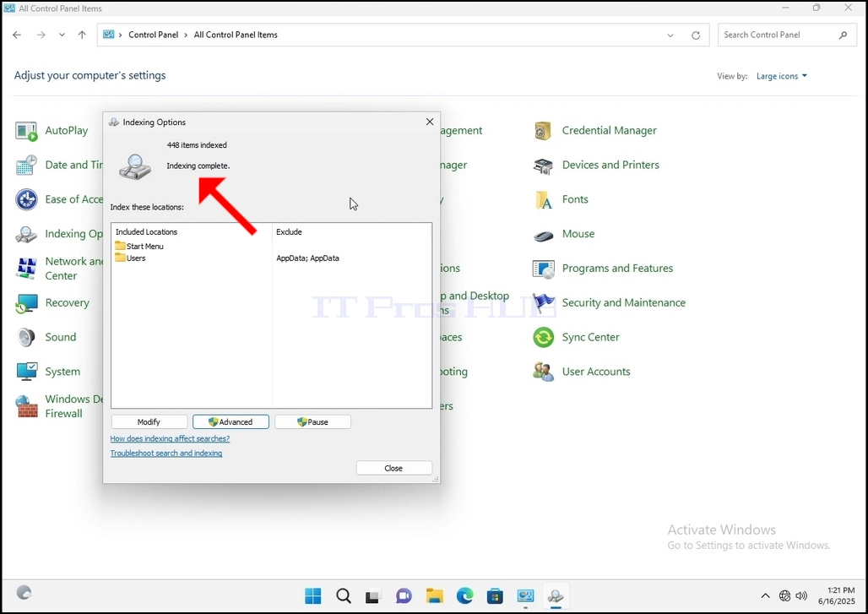Click the All Control Panel Items breadcrumb
868x614 pixels.
(x=236, y=35)
